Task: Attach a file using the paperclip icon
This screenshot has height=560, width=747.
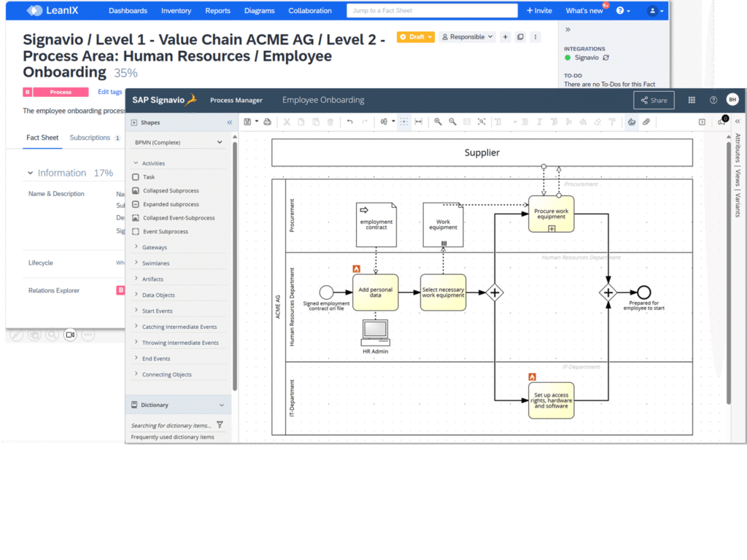Action: pyautogui.click(x=647, y=122)
